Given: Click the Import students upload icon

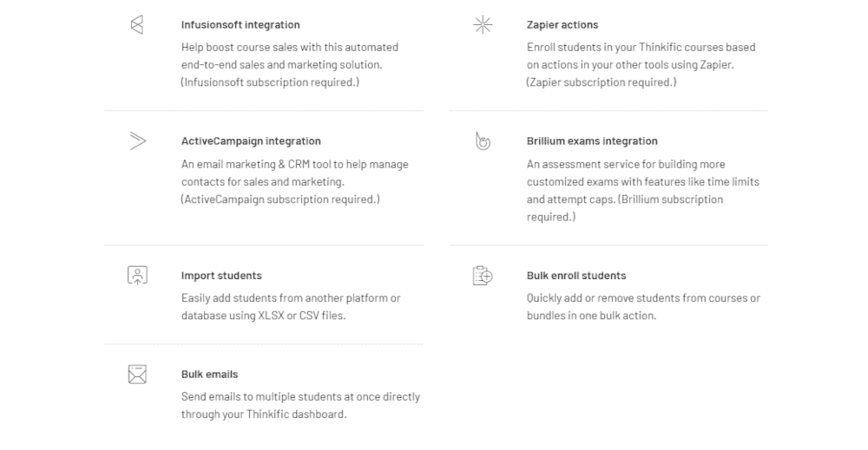Looking at the screenshot, I should point(137,276).
